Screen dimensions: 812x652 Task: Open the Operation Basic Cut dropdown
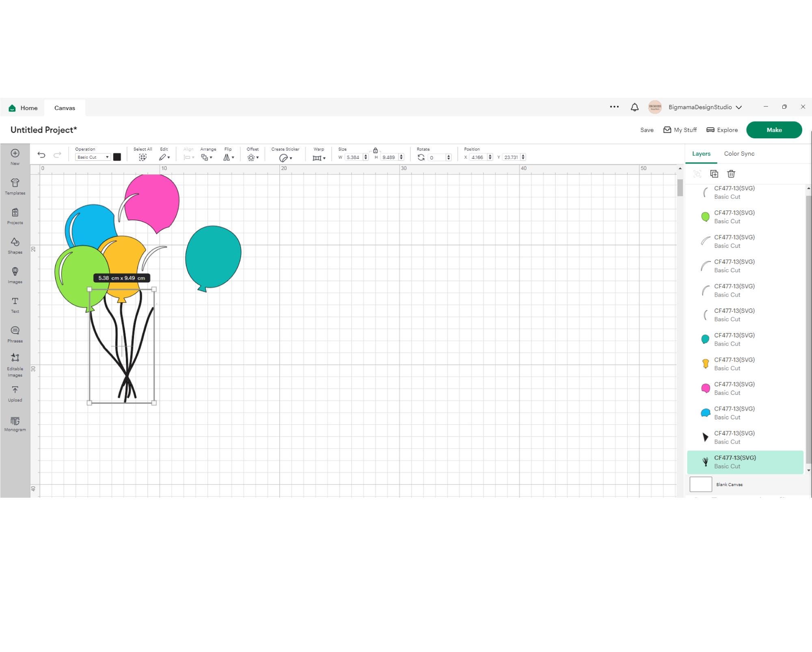click(93, 157)
